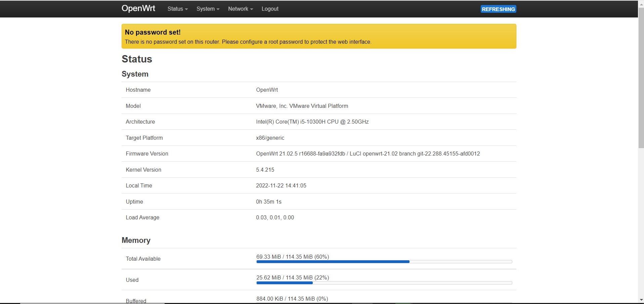Click the scrollbar down arrow
This screenshot has height=304, width=644.
pos(641,300)
